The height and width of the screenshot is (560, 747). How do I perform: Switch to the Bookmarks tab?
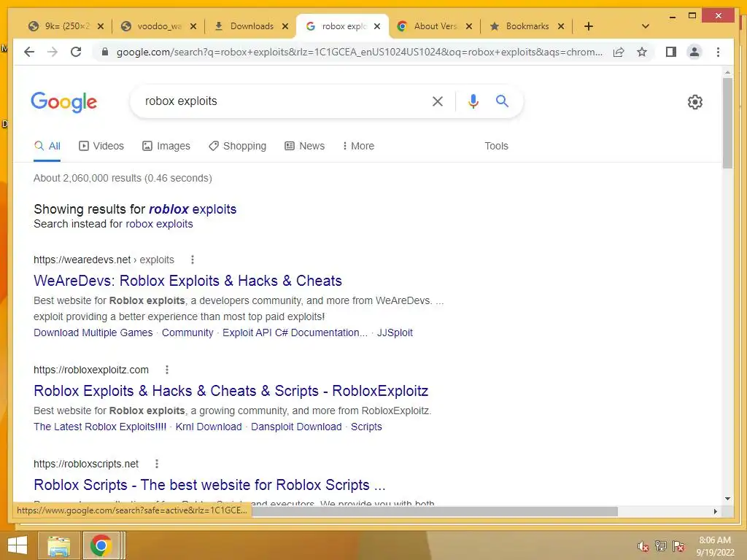click(x=527, y=26)
